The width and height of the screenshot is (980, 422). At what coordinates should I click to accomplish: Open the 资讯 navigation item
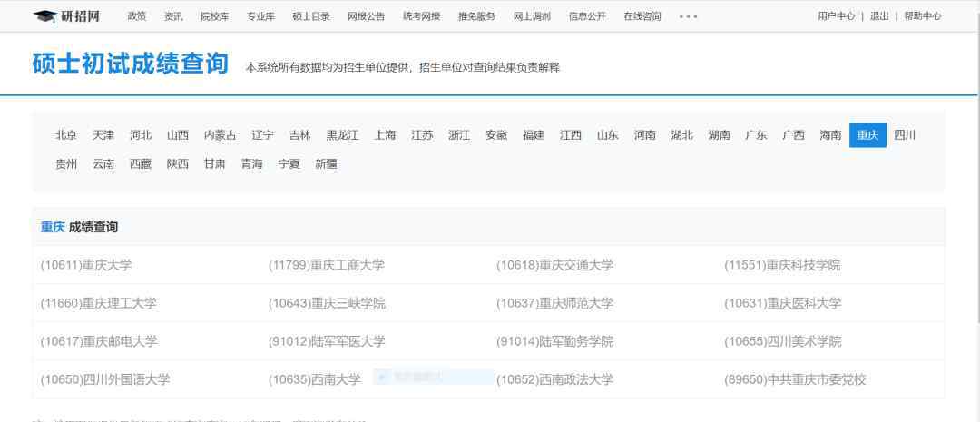pos(173,16)
